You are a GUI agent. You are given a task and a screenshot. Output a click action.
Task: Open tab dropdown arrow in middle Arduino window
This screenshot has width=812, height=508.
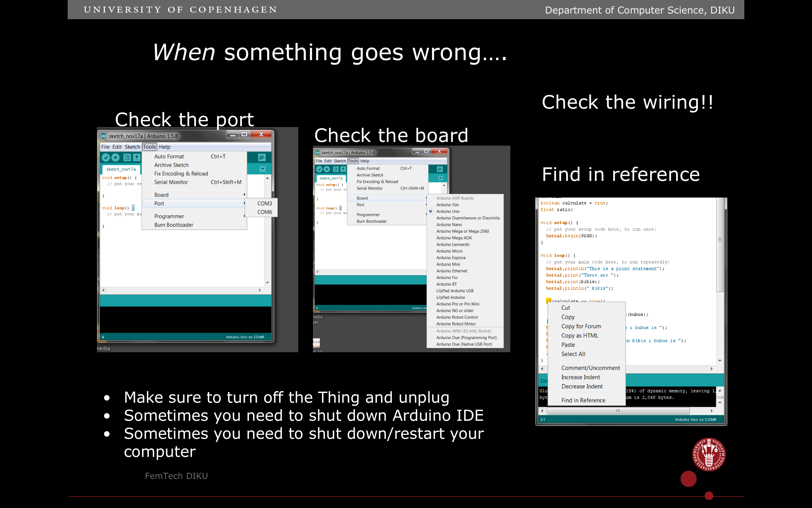(441, 178)
